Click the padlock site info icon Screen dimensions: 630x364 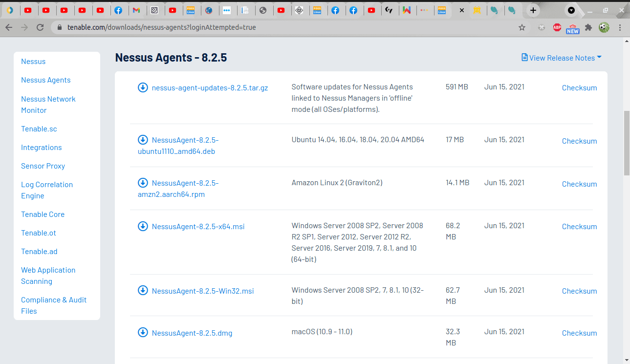[x=60, y=27]
